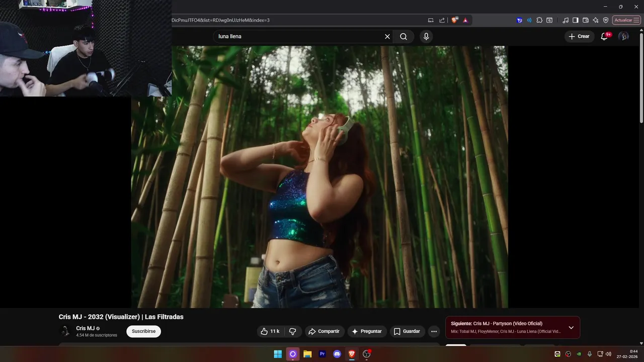This screenshot has width=644, height=362.
Task: Click Suscribirse to subscribe to Cris MJ
Action: pyautogui.click(x=143, y=331)
